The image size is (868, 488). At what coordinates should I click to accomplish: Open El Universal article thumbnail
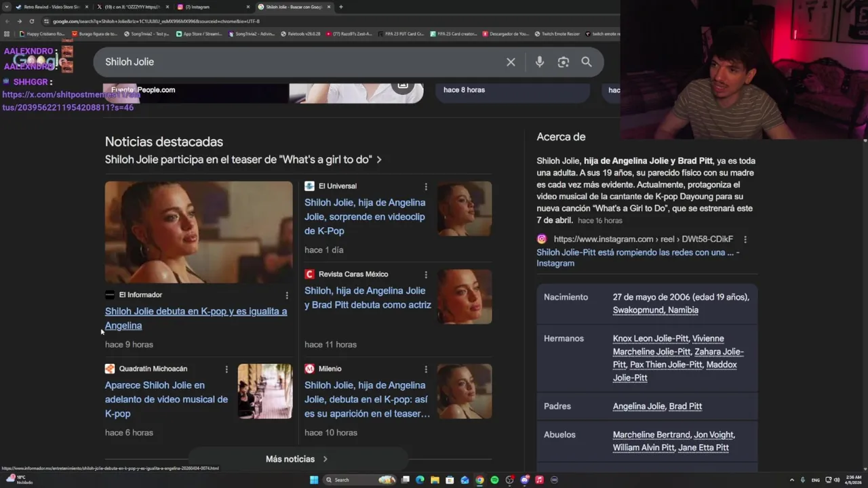(x=465, y=209)
